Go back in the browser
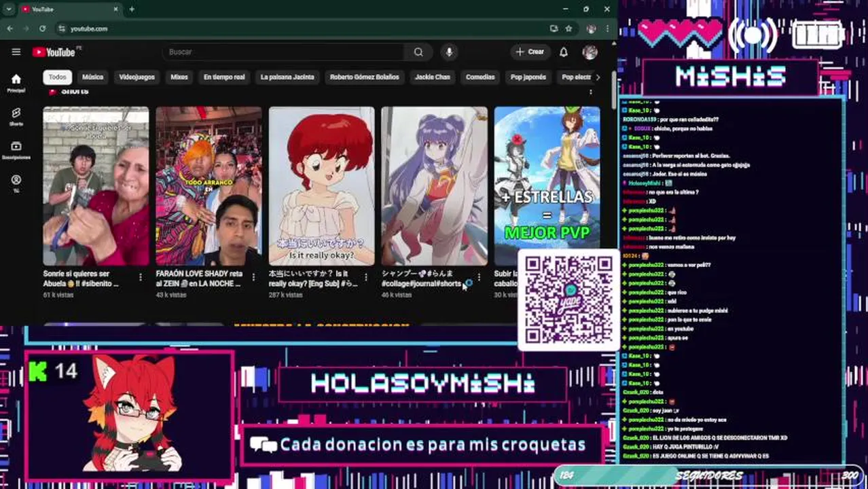Image resolution: width=868 pixels, height=489 pixels. pyautogui.click(x=10, y=29)
